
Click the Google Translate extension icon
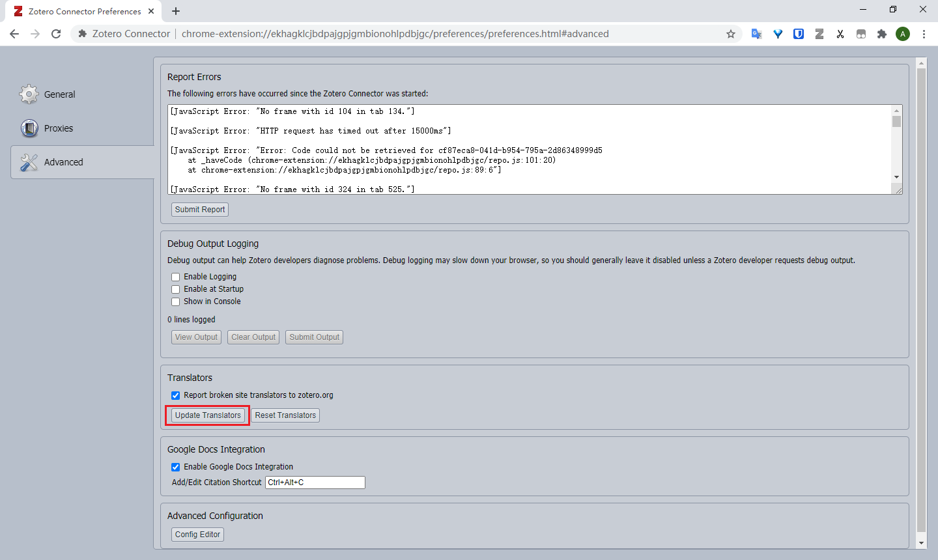(756, 34)
